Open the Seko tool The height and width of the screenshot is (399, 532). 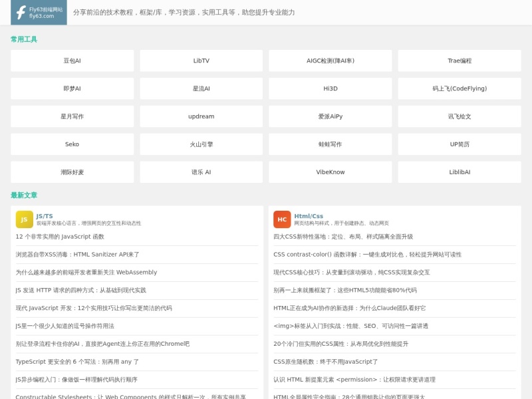coord(72,144)
